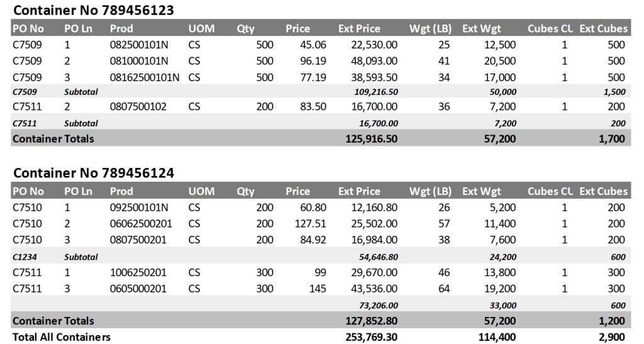Select the Prod cell 082500101N
This screenshot has width=644, height=344.
pos(139,45)
